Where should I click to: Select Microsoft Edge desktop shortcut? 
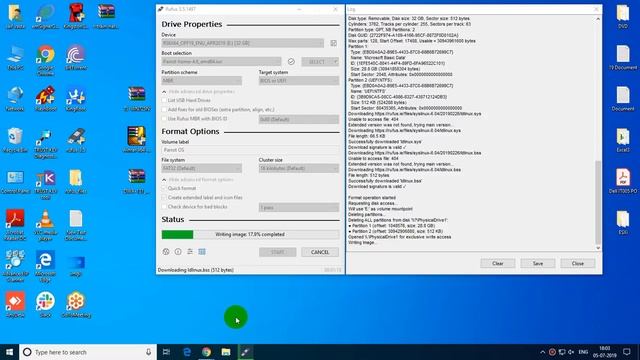[x=45, y=267]
